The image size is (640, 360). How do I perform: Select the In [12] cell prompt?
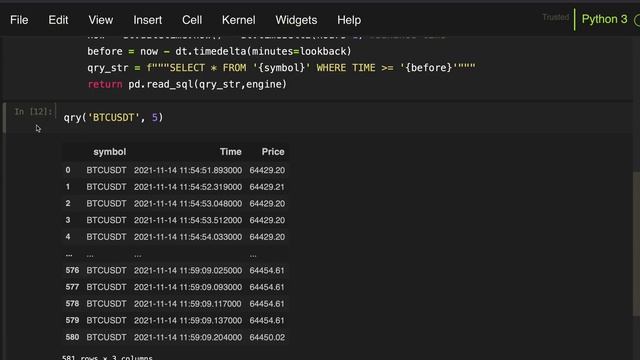coord(33,111)
